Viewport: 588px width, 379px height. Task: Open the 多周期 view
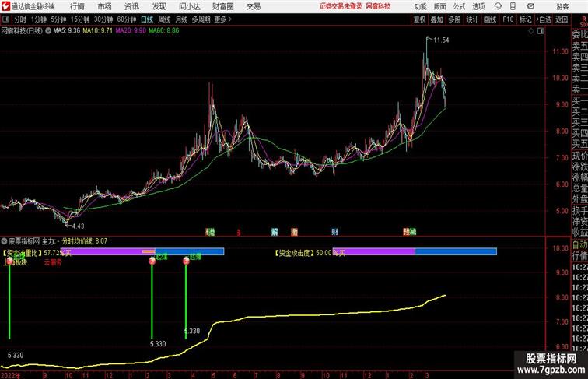pos(201,19)
